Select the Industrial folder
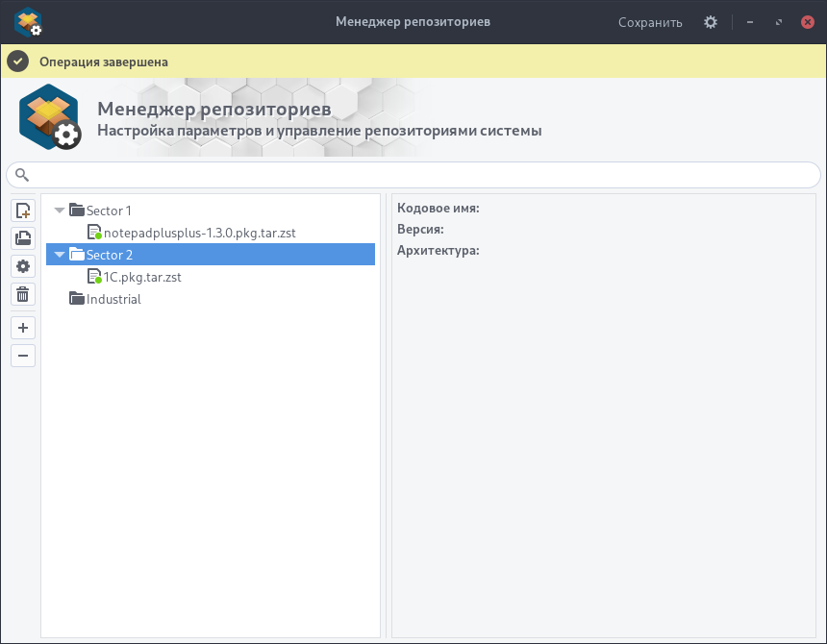Image resolution: width=827 pixels, height=644 pixels. (x=113, y=299)
